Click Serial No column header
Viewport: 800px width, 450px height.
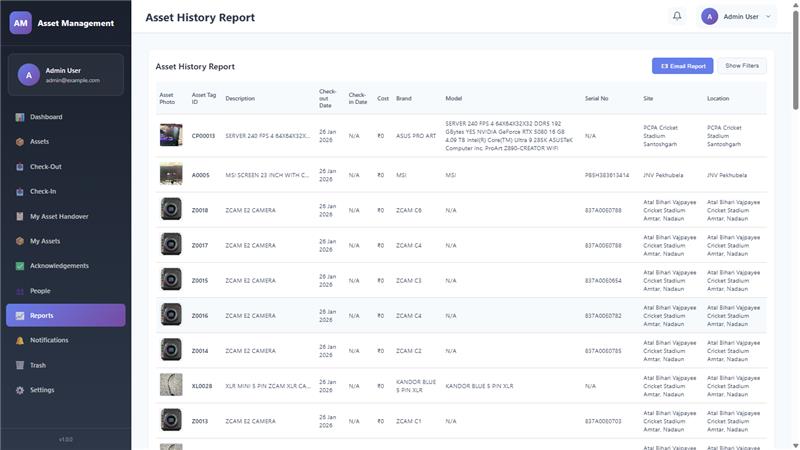(x=596, y=98)
